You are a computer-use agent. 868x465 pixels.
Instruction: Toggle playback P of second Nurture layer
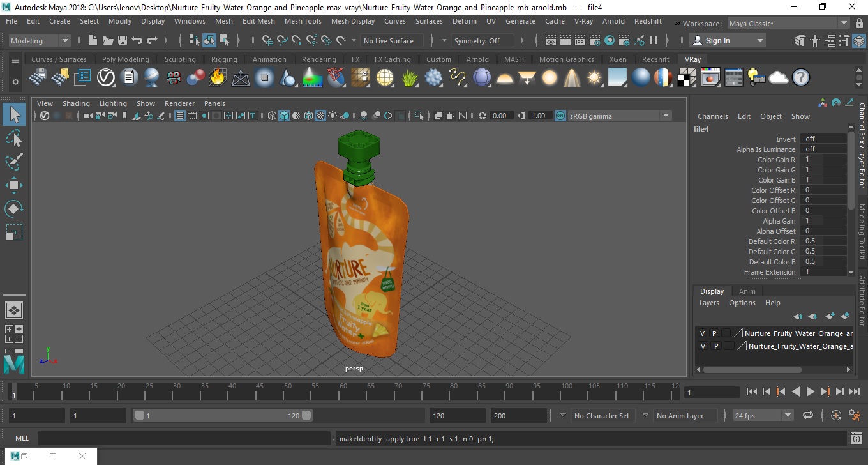(716, 346)
